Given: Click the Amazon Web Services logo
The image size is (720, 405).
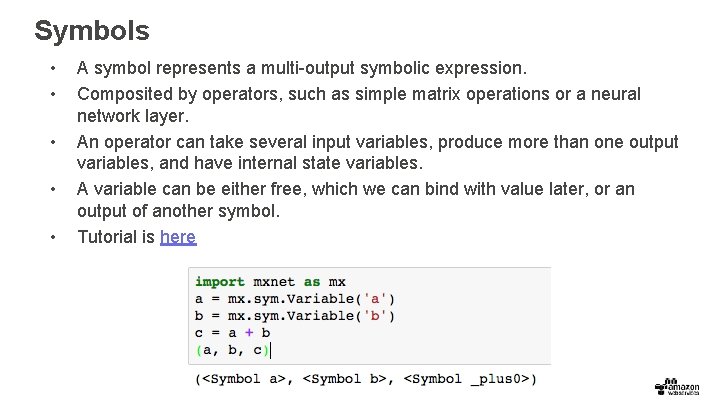Looking at the screenshot, I should [x=680, y=387].
